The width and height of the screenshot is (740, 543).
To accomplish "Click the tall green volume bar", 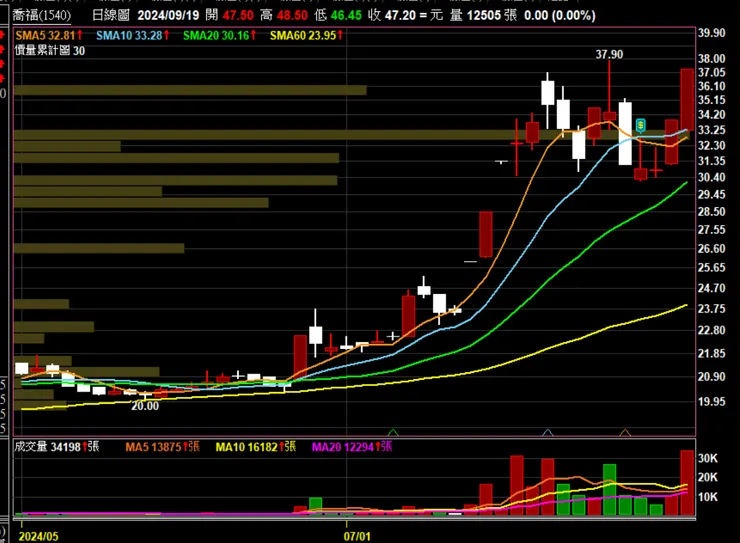I will pyautogui.click(x=609, y=489).
